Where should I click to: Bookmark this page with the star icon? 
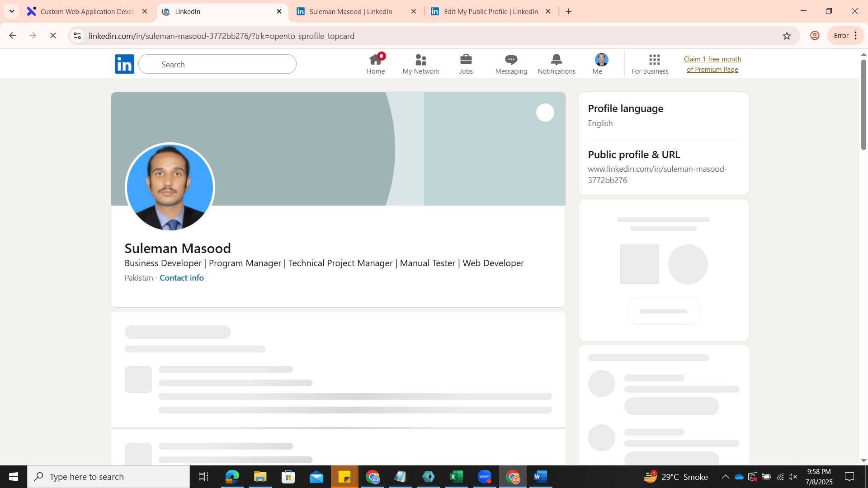tap(787, 36)
